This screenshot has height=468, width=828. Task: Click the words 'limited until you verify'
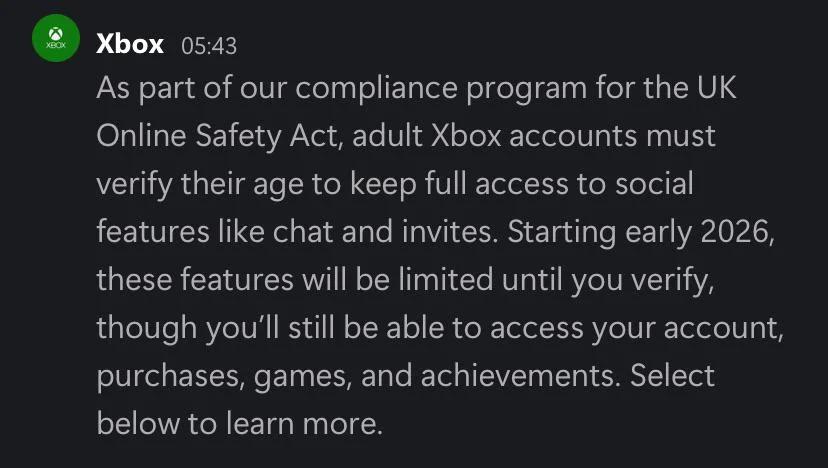tap(557, 280)
